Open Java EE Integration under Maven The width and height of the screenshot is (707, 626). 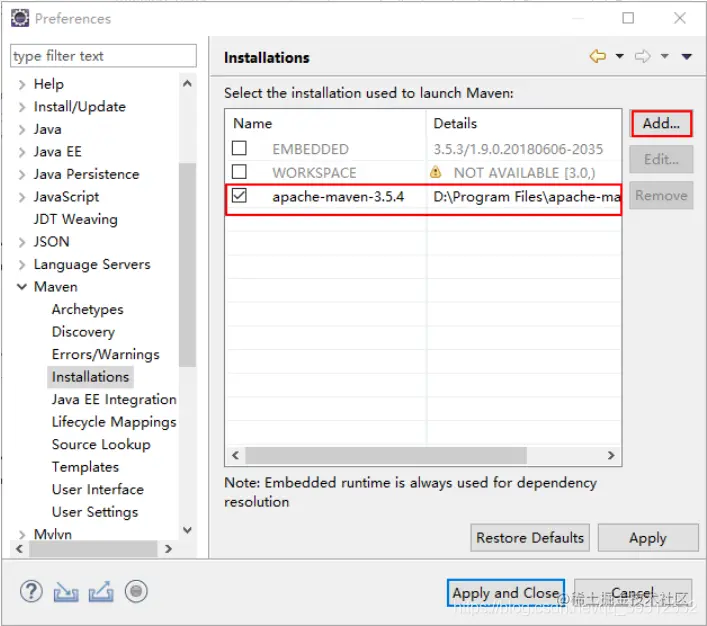pyautogui.click(x=114, y=400)
